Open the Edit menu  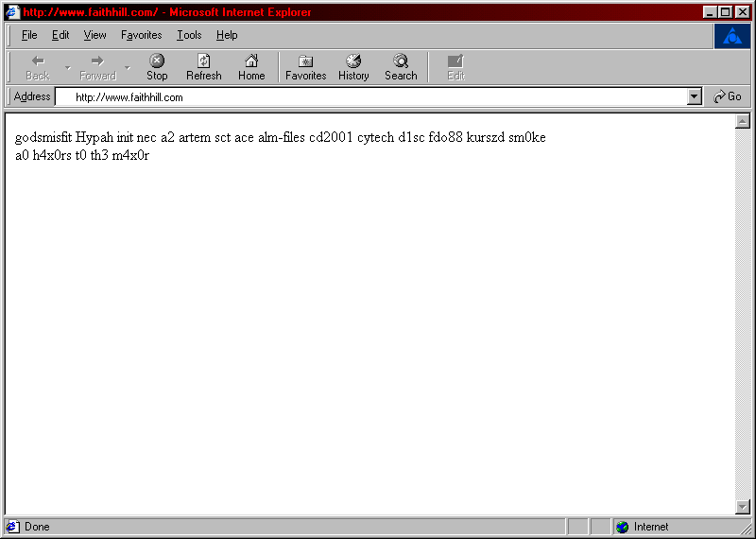tap(60, 35)
